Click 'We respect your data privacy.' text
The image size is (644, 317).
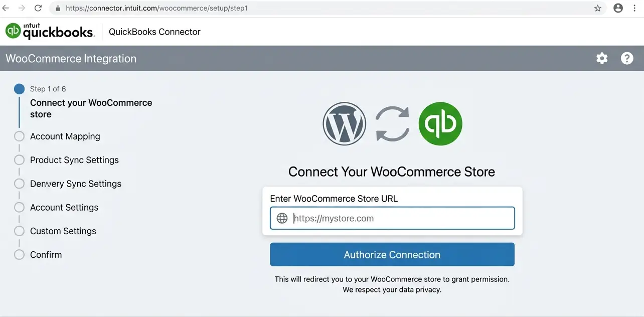coord(392,290)
